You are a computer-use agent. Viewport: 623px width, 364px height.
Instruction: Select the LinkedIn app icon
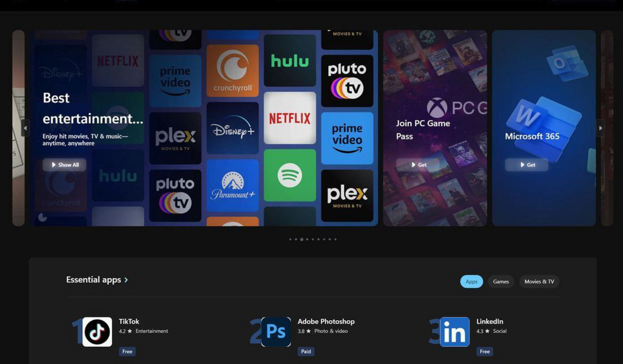(455, 331)
